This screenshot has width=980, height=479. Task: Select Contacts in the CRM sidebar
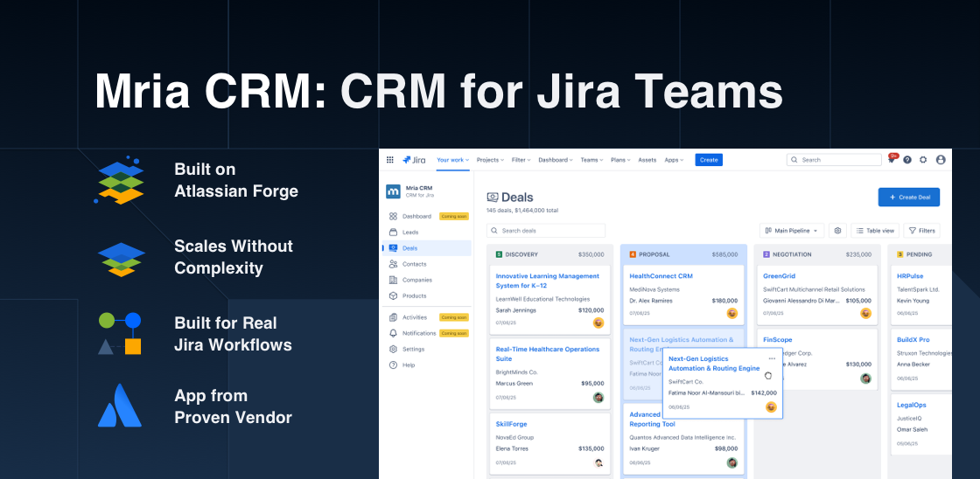pos(414,264)
